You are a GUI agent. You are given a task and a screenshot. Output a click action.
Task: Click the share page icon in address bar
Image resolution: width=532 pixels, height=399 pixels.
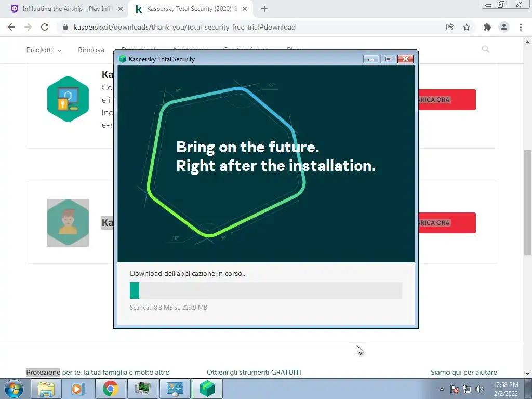449,27
